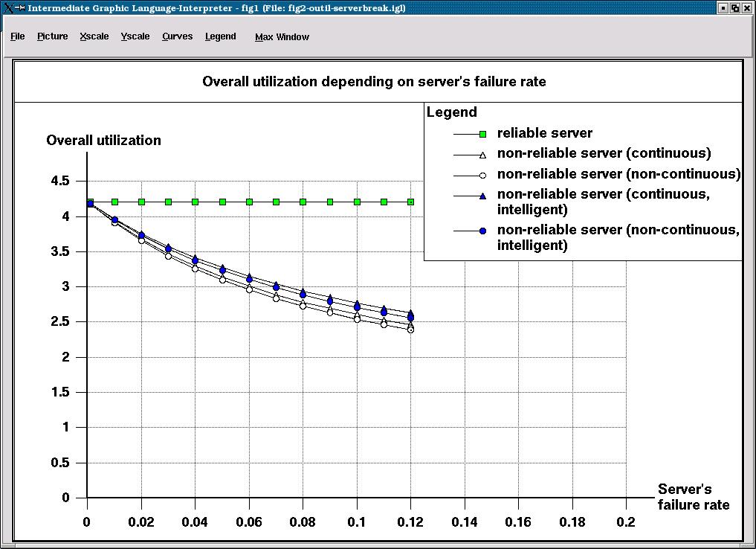Open the Curves menu
Image resolution: width=756 pixels, height=549 pixels.
tap(177, 36)
